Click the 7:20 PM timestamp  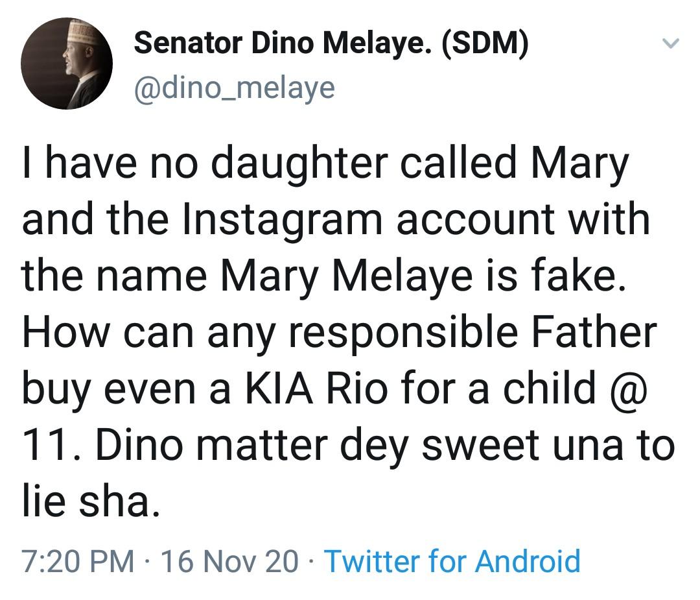pos(77,560)
